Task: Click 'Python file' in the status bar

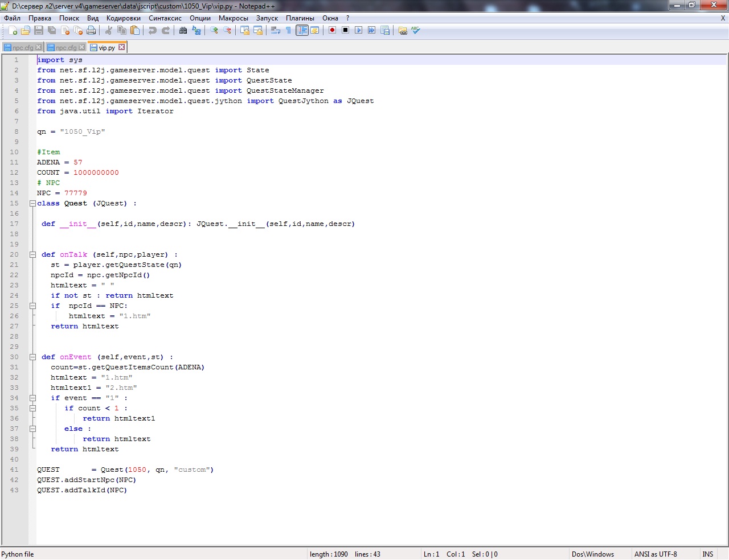Action: pyautogui.click(x=18, y=554)
